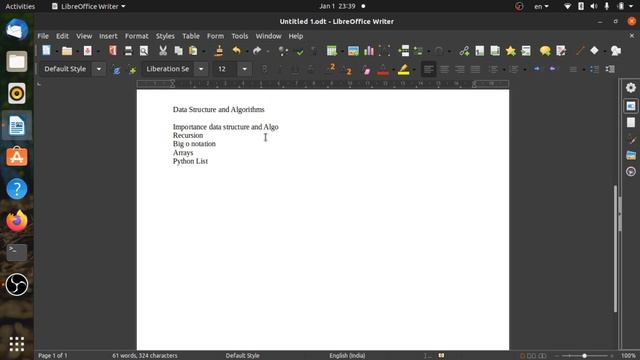Toggle ordered numbered list
Image resolution: width=640 pixels, height=360 pixels.
click(x=514, y=69)
